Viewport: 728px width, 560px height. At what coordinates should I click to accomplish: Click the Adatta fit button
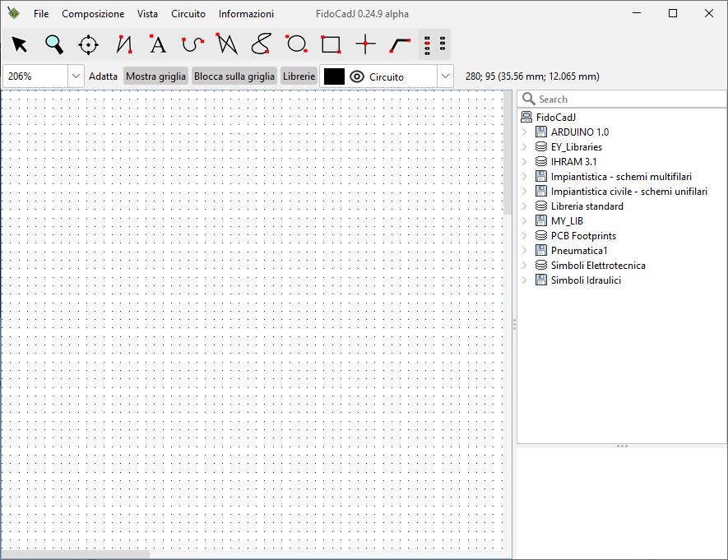103,76
